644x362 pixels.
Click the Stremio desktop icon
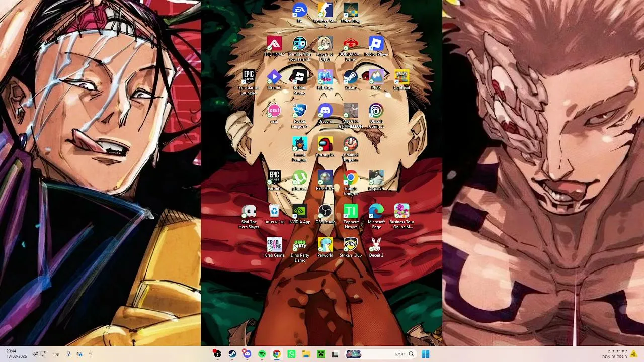point(274,80)
